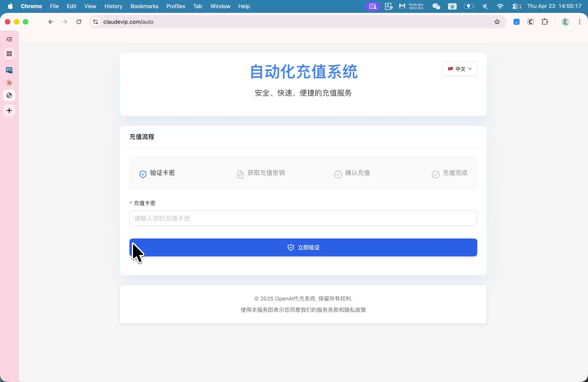Open the File menu
This screenshot has width=588, height=382.
(54, 6)
